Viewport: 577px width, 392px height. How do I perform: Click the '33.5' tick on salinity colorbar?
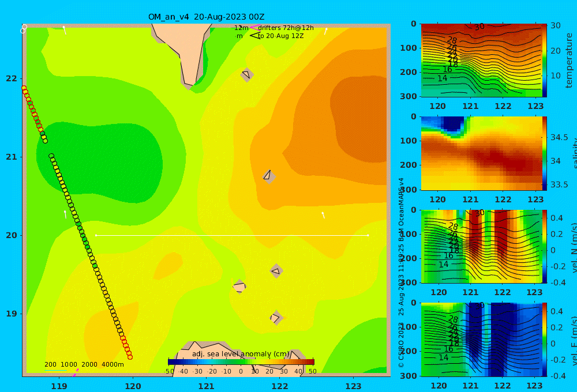coord(559,184)
